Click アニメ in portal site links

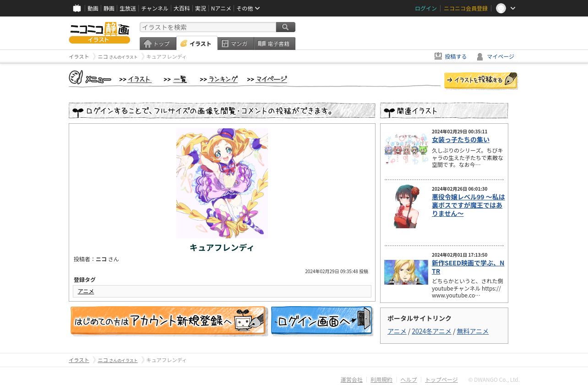[397, 331]
